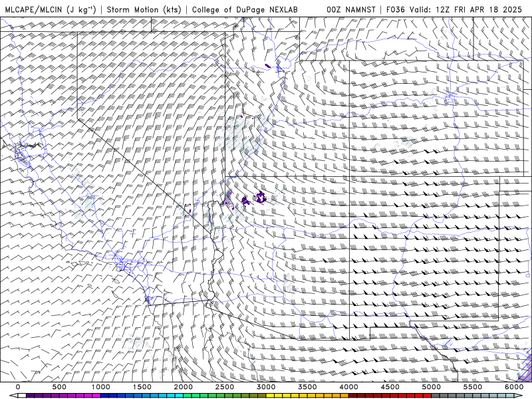Click the '3500' color scale label
Viewport: 532px width, 399px height.
pyautogui.click(x=307, y=387)
